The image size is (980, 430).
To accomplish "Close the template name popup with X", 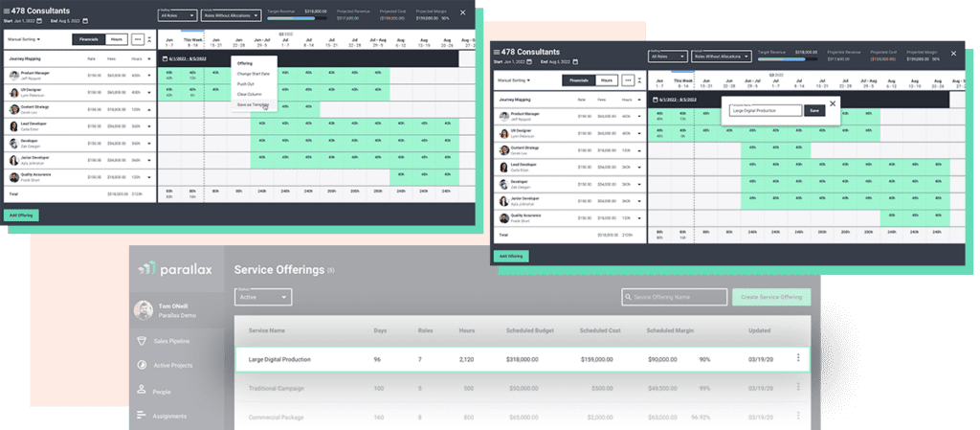I will tap(833, 102).
